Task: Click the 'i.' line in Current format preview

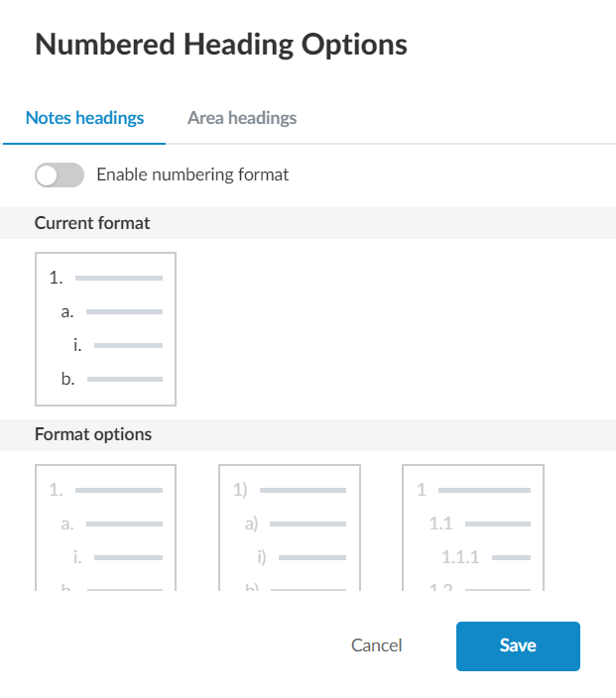Action: coord(117,345)
